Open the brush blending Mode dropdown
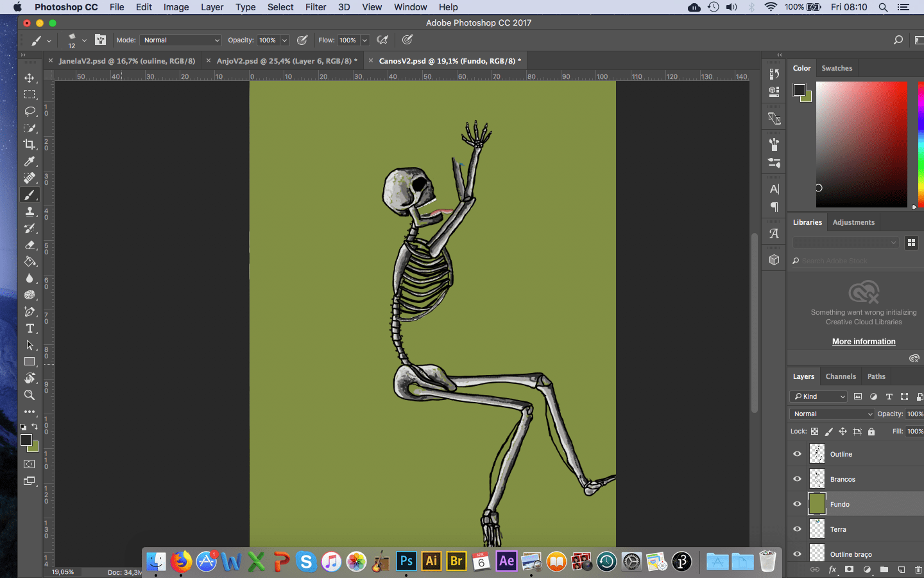Screen dimensions: 924x578 180,40
